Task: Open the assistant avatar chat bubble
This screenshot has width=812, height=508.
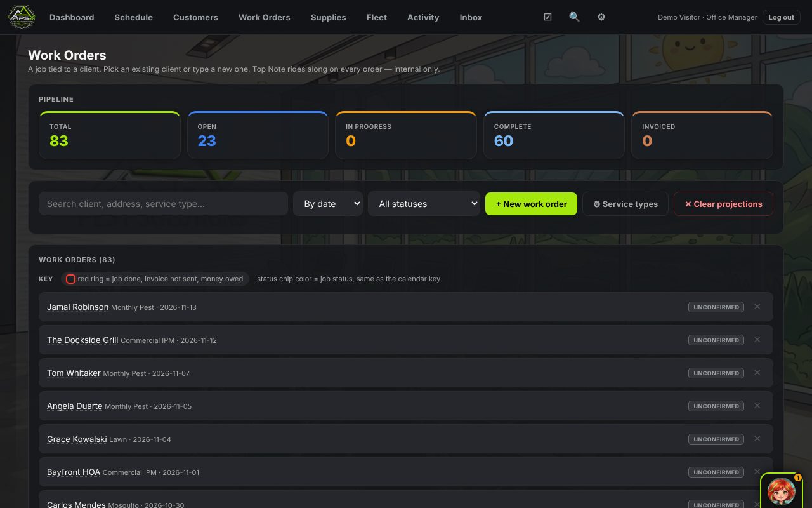Action: point(781,490)
